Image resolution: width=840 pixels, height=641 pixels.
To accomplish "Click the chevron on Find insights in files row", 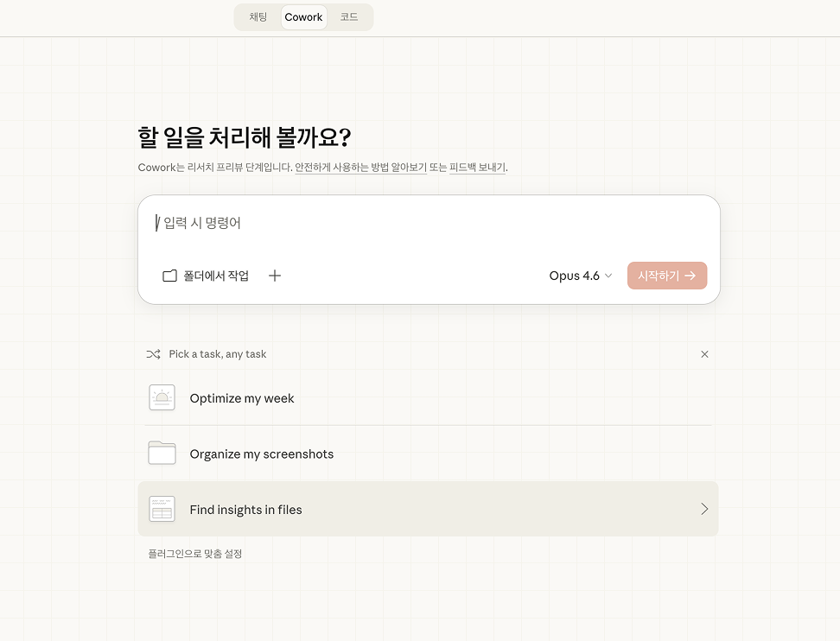I will pyautogui.click(x=703, y=509).
